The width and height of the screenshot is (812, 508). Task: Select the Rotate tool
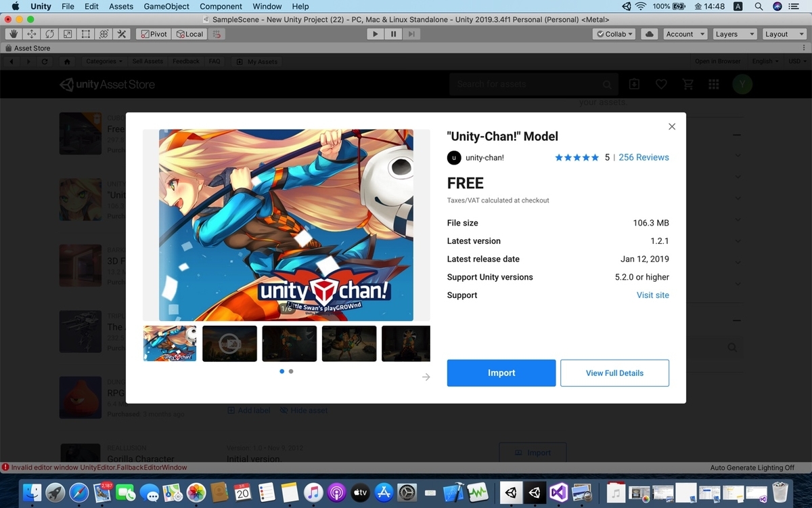point(49,34)
